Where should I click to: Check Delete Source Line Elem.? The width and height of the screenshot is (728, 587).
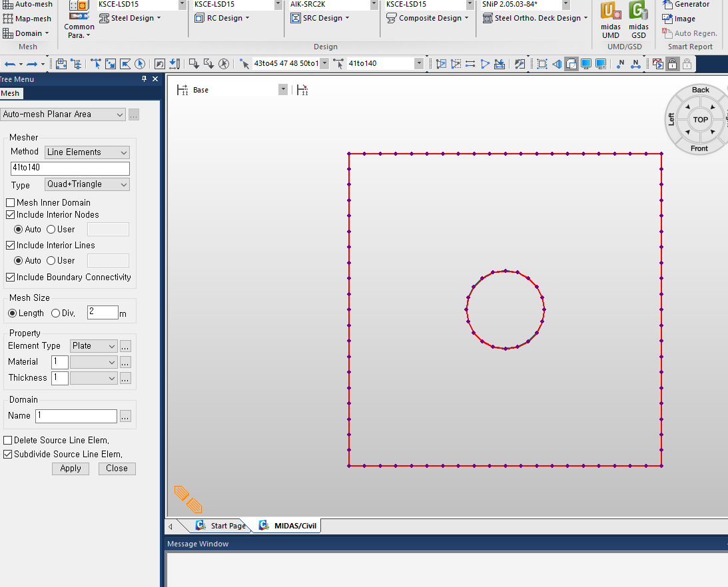click(8, 440)
